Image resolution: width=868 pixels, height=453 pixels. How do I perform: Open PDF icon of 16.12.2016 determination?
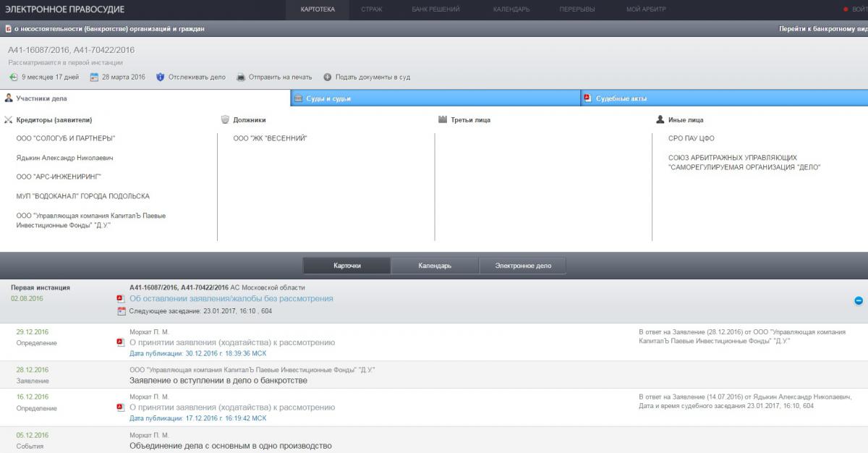point(122,407)
